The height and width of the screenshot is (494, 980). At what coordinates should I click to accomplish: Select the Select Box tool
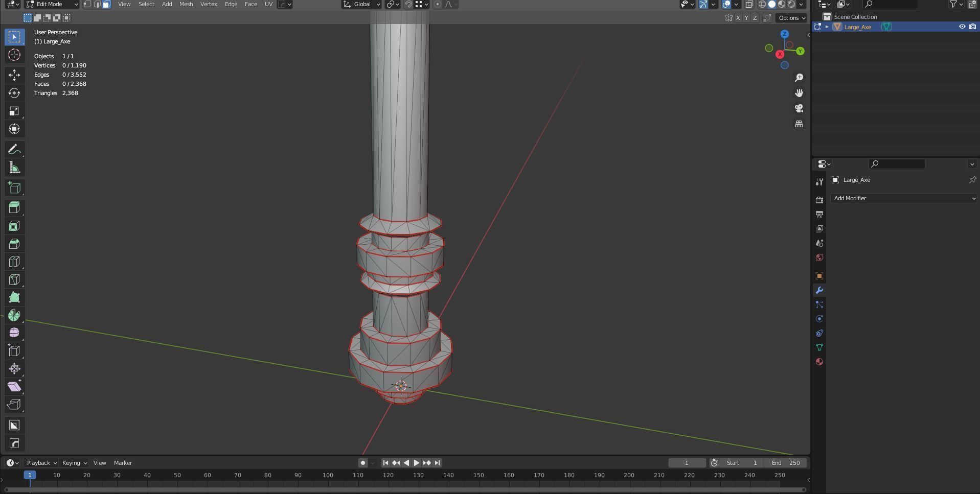coord(14,37)
